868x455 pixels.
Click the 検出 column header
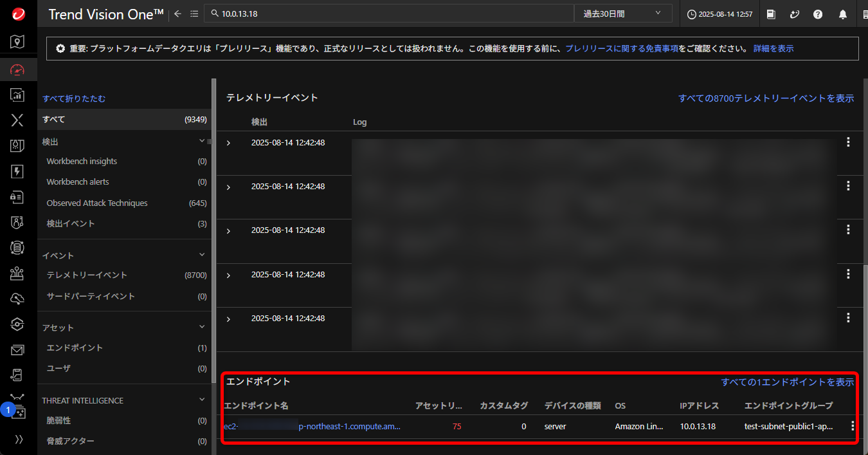[x=259, y=122]
